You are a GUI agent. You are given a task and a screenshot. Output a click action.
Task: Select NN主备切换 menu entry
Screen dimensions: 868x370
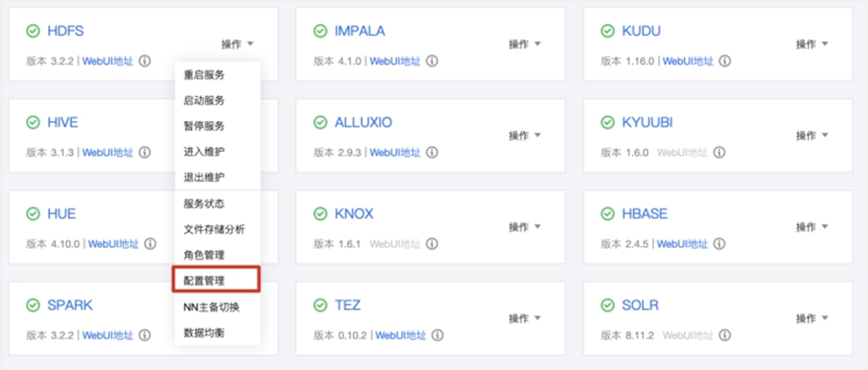pyautogui.click(x=211, y=306)
